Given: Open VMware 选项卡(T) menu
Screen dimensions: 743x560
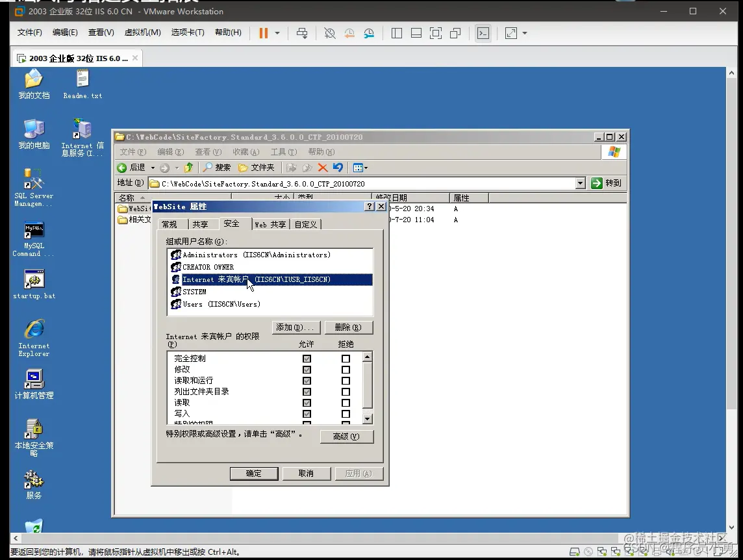Looking at the screenshot, I should 188,32.
